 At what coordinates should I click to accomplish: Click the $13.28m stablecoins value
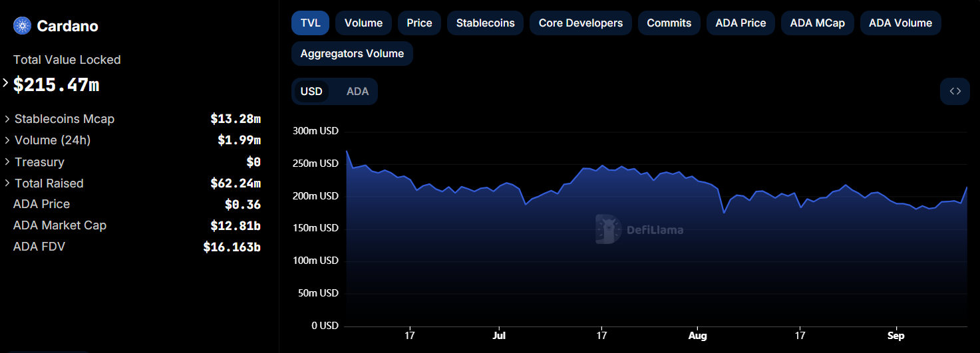236,119
